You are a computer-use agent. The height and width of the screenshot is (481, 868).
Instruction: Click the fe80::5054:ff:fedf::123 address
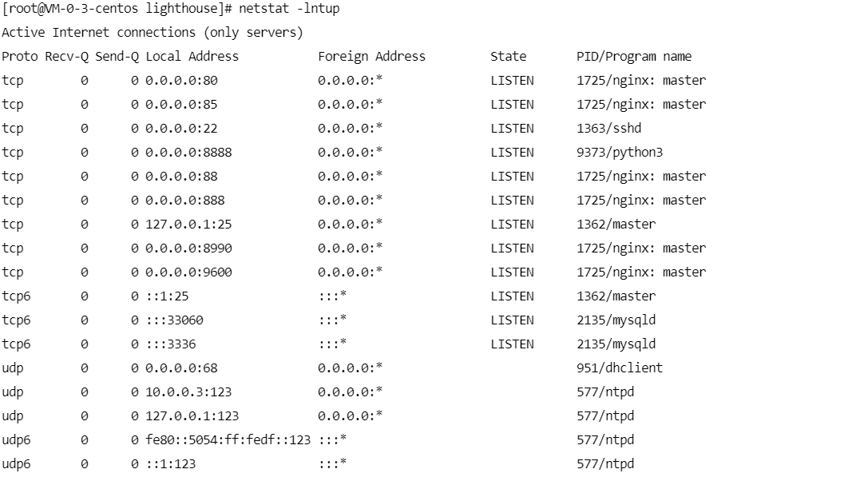coord(228,440)
